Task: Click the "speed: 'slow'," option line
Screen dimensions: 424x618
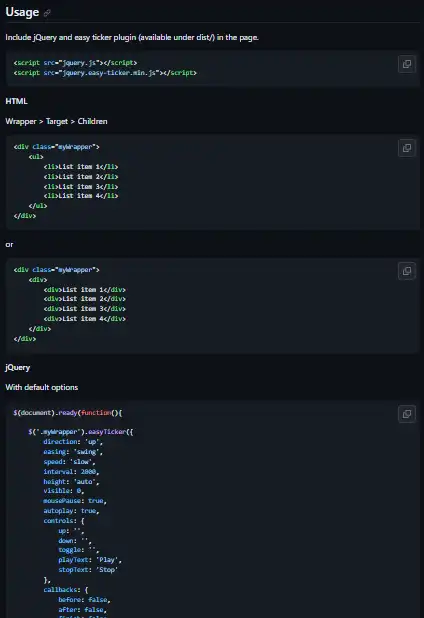Action: (69, 462)
